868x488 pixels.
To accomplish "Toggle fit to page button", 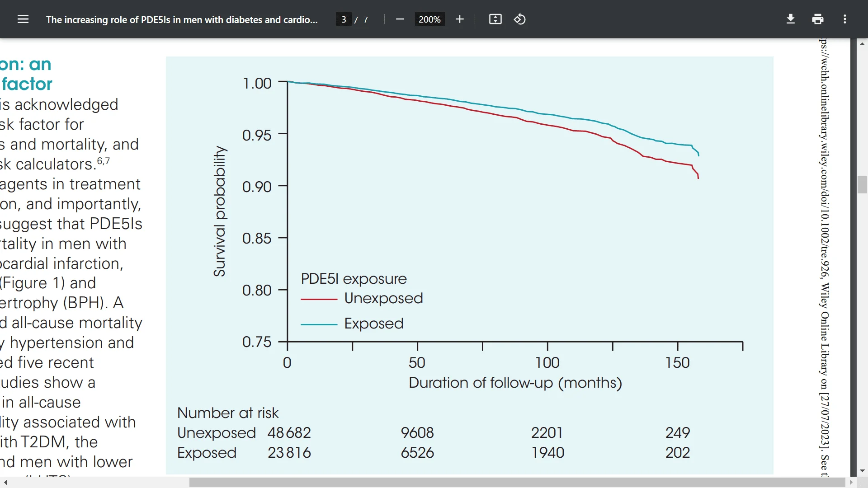I will [495, 19].
